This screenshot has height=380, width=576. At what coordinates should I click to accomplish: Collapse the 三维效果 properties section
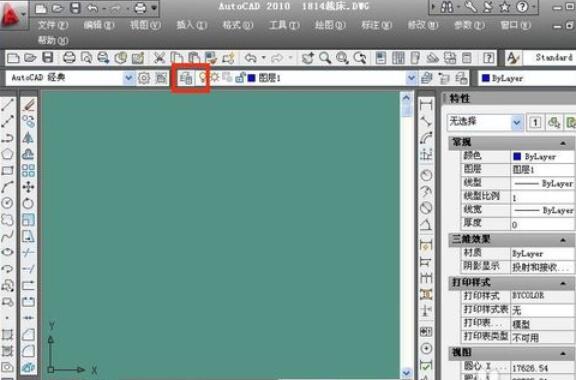(563, 240)
